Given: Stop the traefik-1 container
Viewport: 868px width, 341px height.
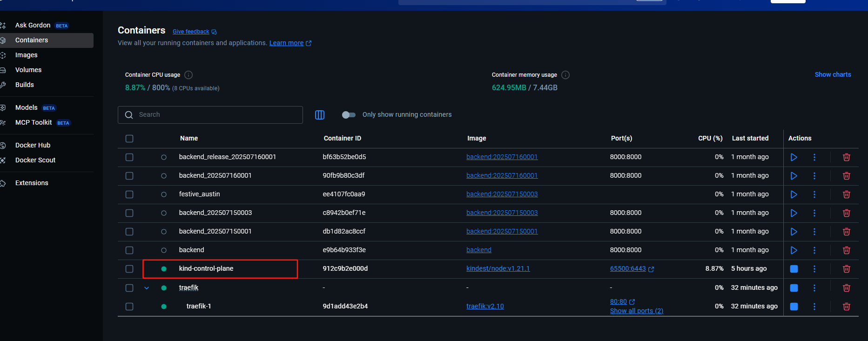Looking at the screenshot, I should tap(794, 307).
